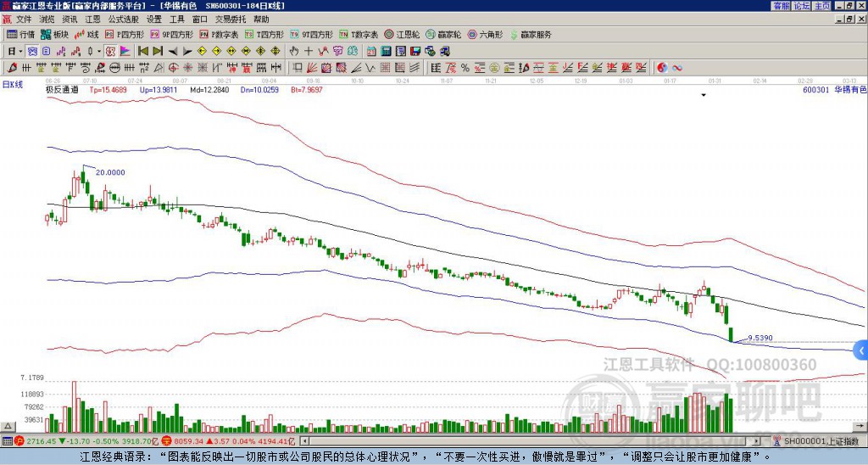Select the crosshair cursor tool
The height and width of the screenshot is (465, 868).
(x=309, y=52)
